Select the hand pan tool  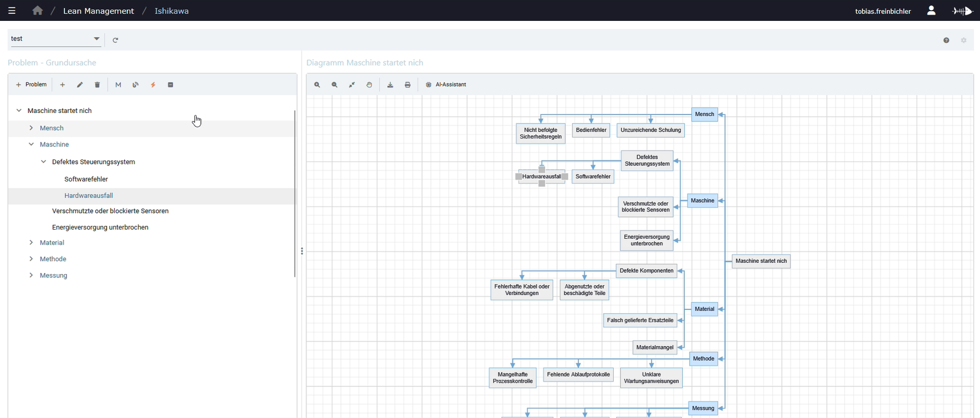pyautogui.click(x=369, y=85)
